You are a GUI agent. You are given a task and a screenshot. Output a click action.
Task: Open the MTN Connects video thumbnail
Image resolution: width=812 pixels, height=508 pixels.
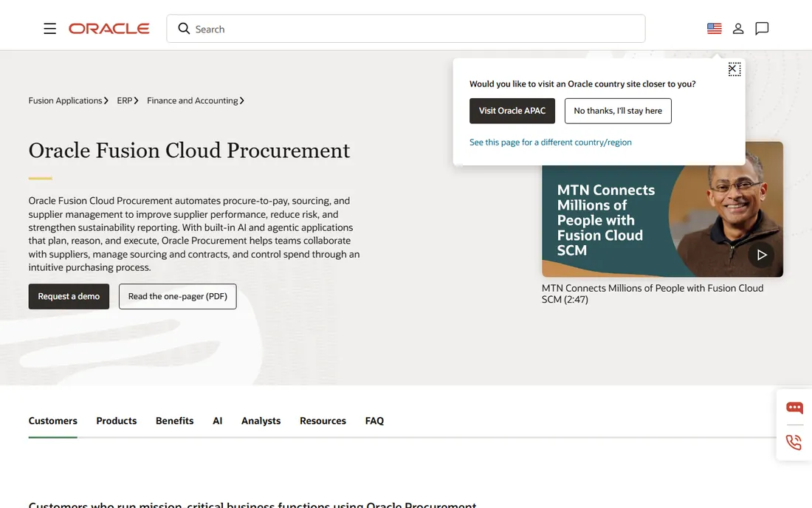point(662,209)
